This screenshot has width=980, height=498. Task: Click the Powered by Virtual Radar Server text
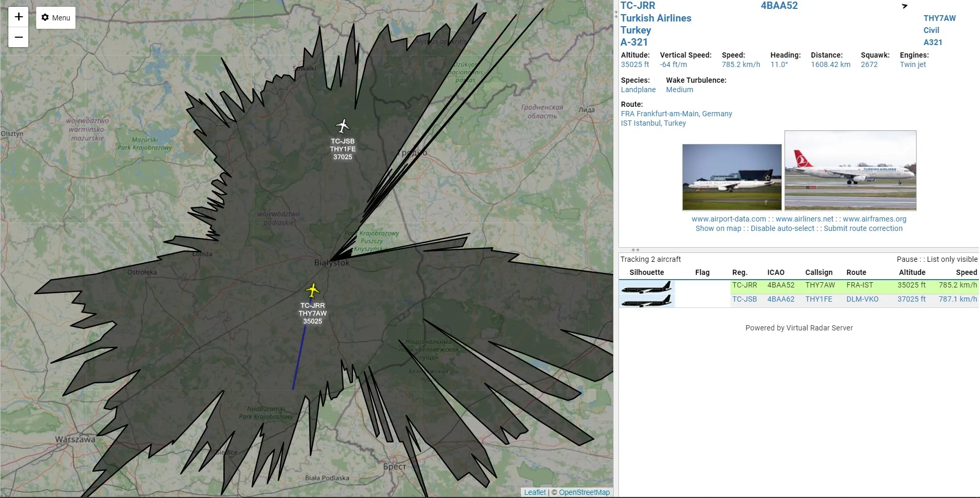[x=799, y=328]
